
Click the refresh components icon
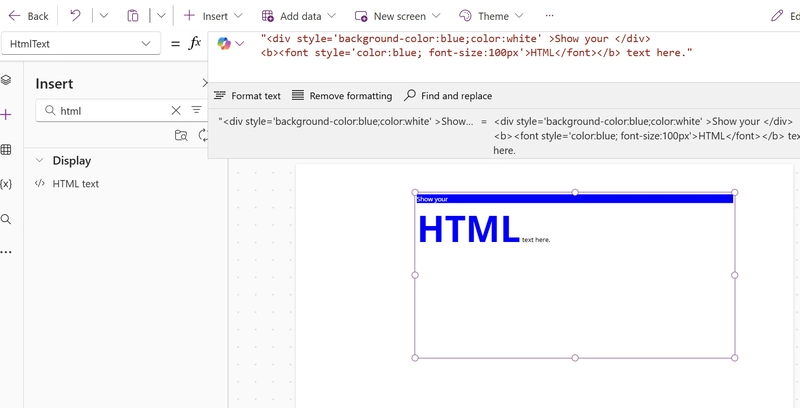204,135
